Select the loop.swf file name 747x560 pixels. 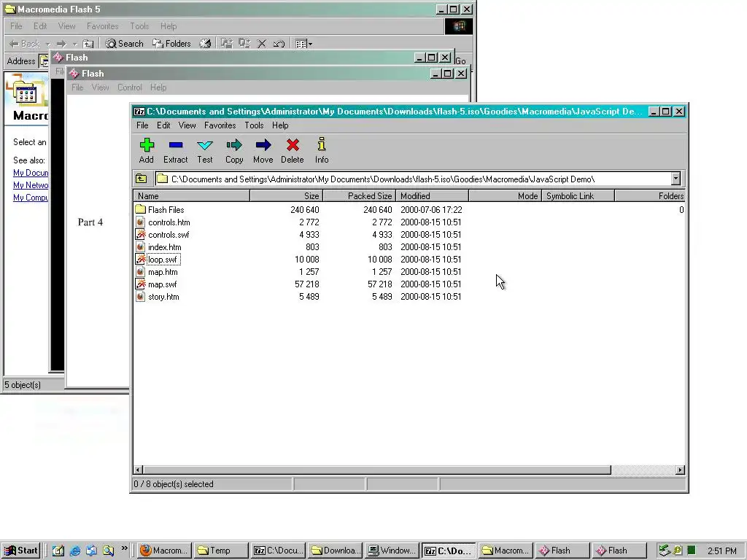pos(163,260)
